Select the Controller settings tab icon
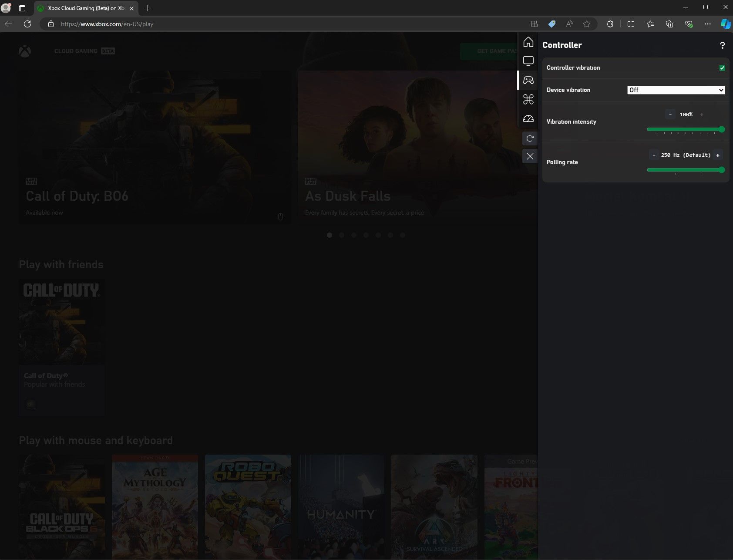 [528, 80]
